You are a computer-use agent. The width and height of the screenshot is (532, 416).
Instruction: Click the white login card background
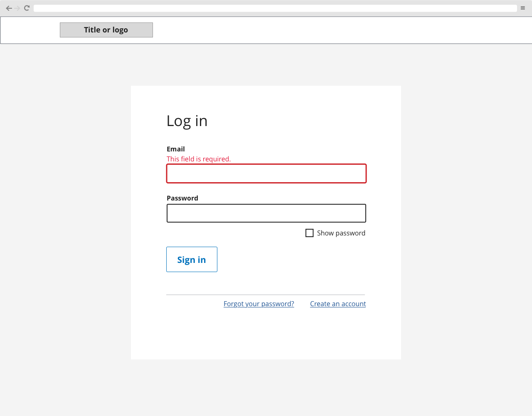266,337
